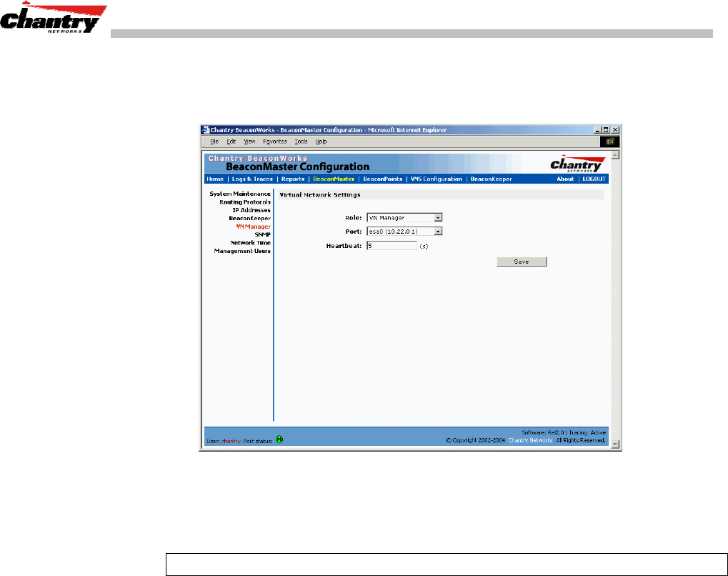Open the File menu
728x576 pixels.
[x=214, y=141]
